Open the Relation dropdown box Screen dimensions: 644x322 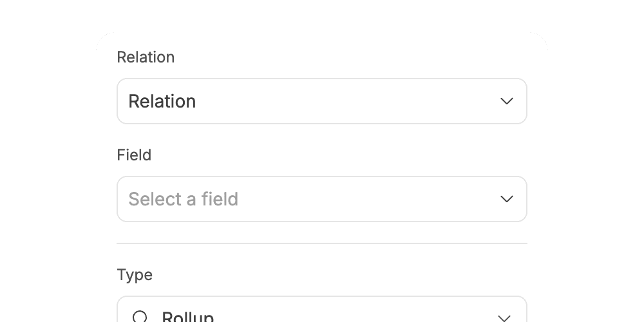[x=321, y=101]
